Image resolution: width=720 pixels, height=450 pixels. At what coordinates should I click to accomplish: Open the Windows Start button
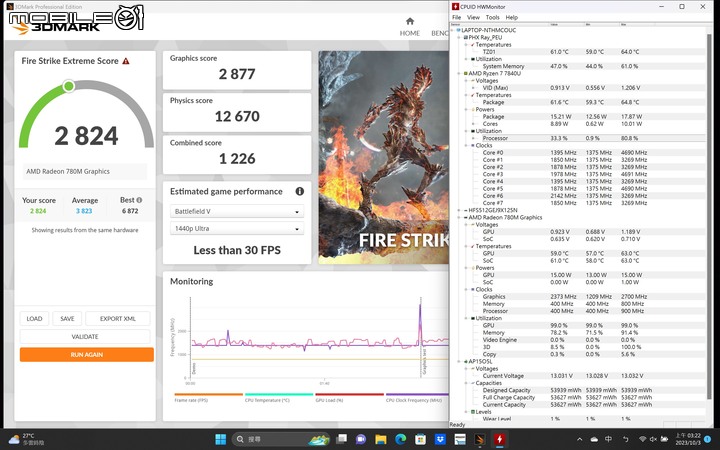(220, 439)
